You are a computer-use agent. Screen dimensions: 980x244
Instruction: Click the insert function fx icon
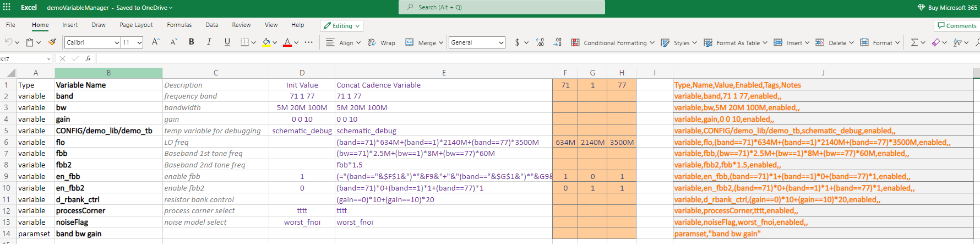(x=88, y=58)
